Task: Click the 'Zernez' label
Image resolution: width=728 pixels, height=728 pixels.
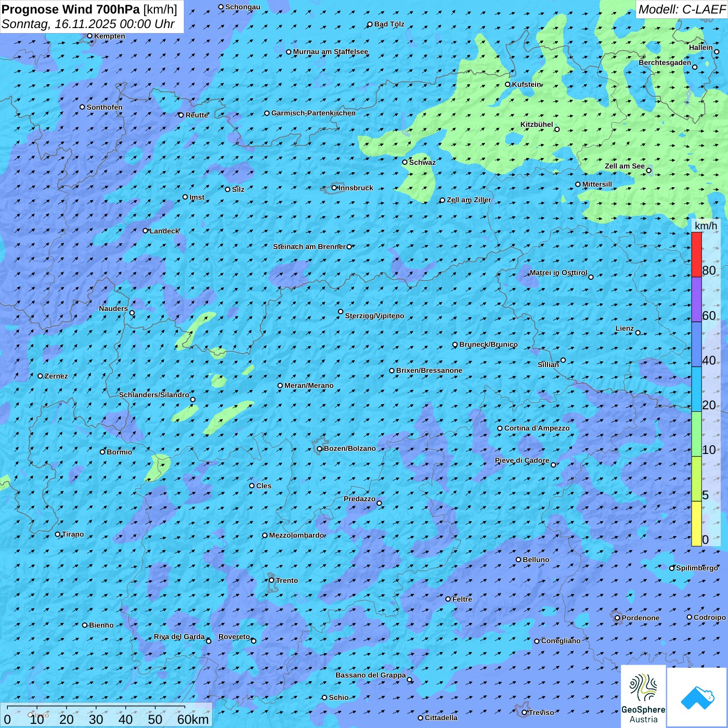Action: coord(56,376)
